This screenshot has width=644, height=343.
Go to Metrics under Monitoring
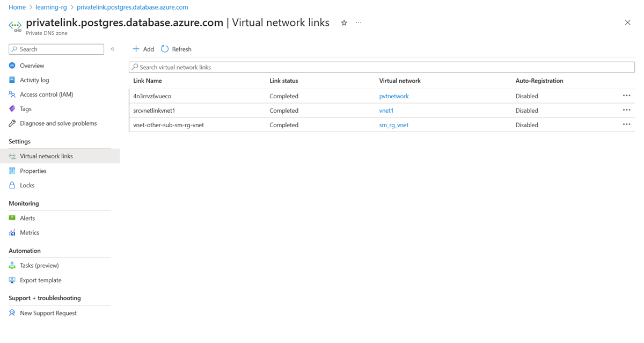coord(30,232)
